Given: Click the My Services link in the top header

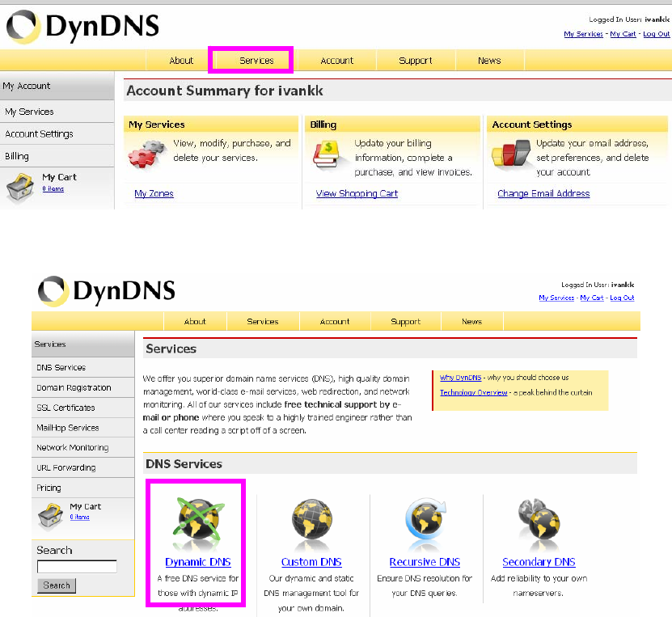Looking at the screenshot, I should [583, 34].
